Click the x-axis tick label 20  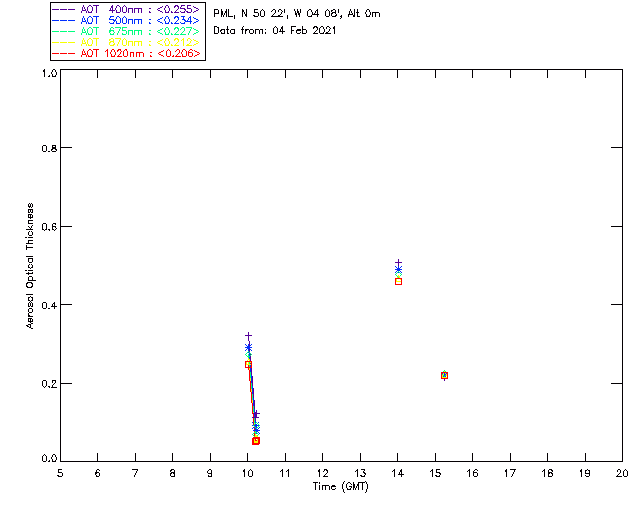coord(622,473)
